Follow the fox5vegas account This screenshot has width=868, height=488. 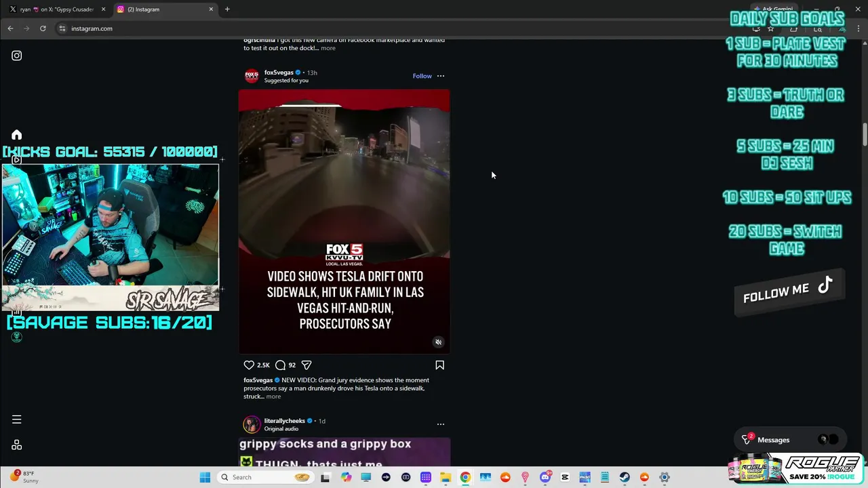point(422,76)
